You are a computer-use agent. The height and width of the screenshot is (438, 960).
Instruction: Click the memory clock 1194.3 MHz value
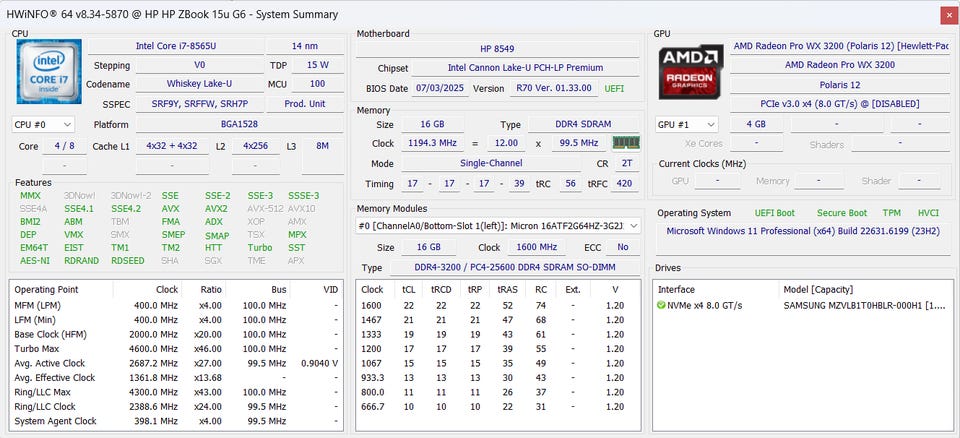coord(432,143)
